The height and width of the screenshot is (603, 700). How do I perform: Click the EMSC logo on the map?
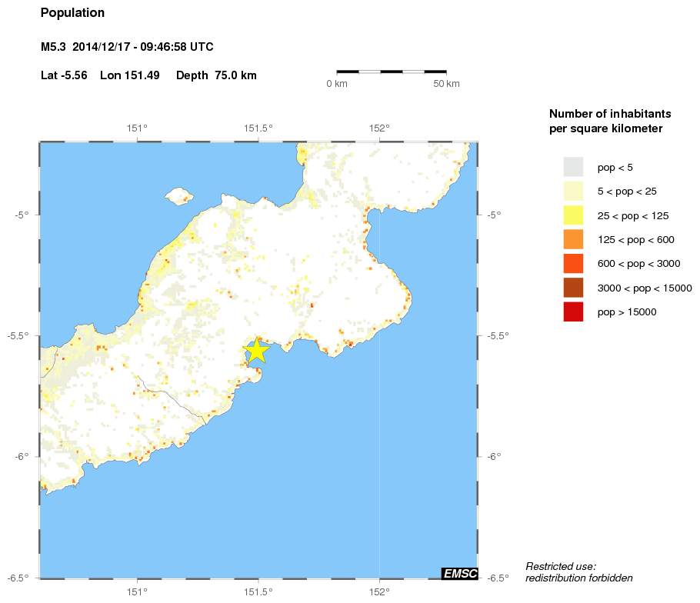click(460, 573)
